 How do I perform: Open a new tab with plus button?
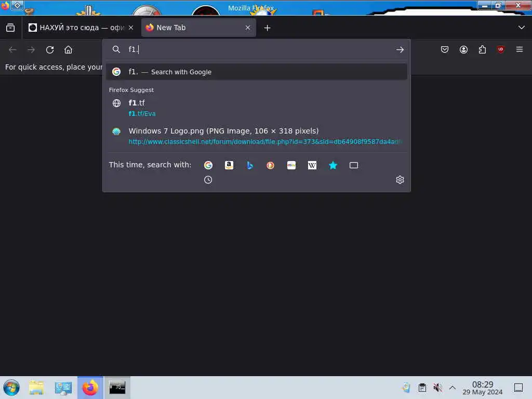pos(268,28)
